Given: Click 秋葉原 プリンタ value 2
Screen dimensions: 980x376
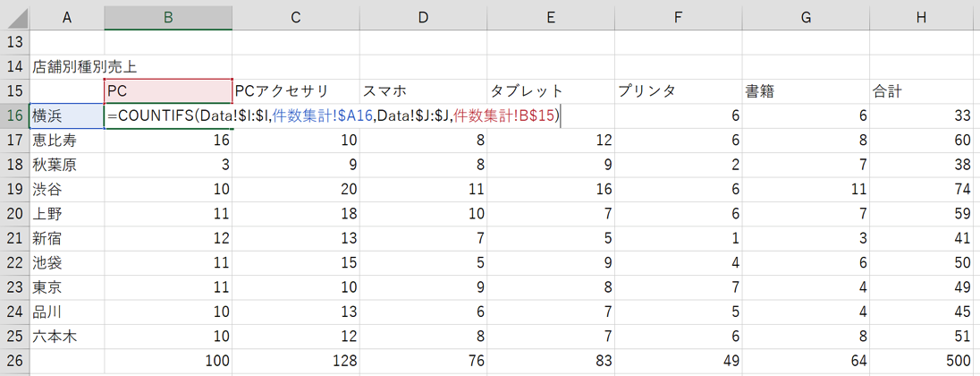Looking at the screenshot, I should 678,165.
